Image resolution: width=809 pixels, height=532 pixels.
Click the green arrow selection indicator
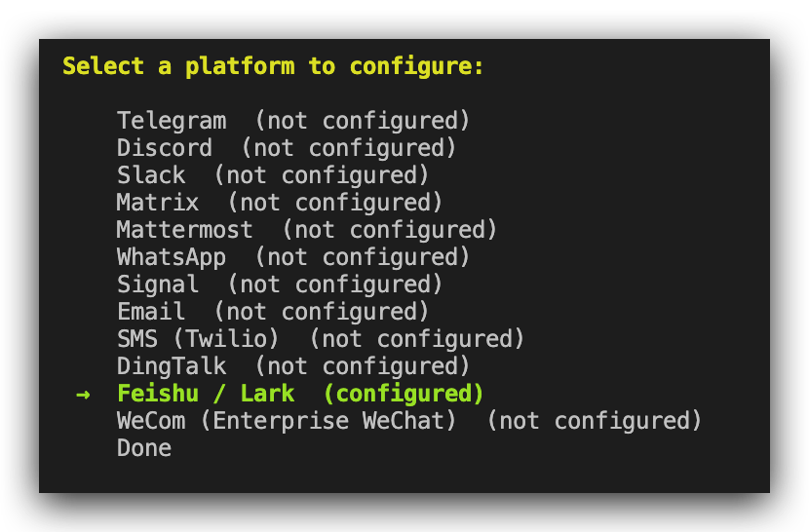point(83,394)
